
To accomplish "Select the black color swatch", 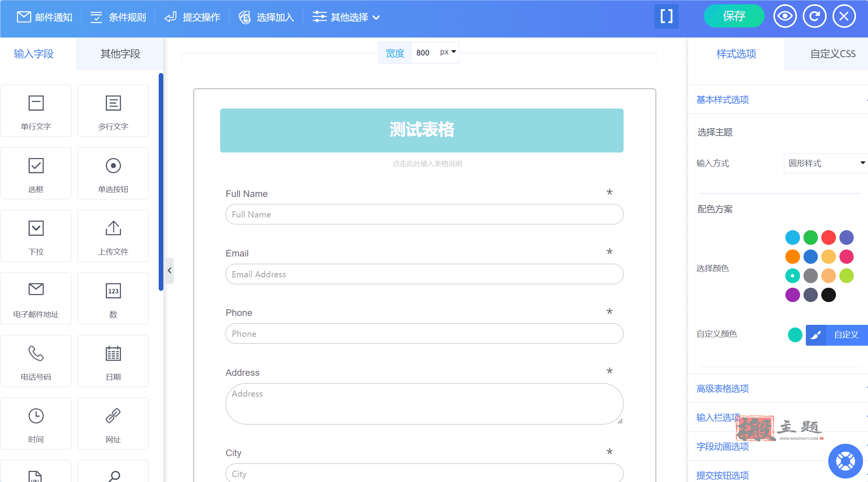I will pos(829,295).
